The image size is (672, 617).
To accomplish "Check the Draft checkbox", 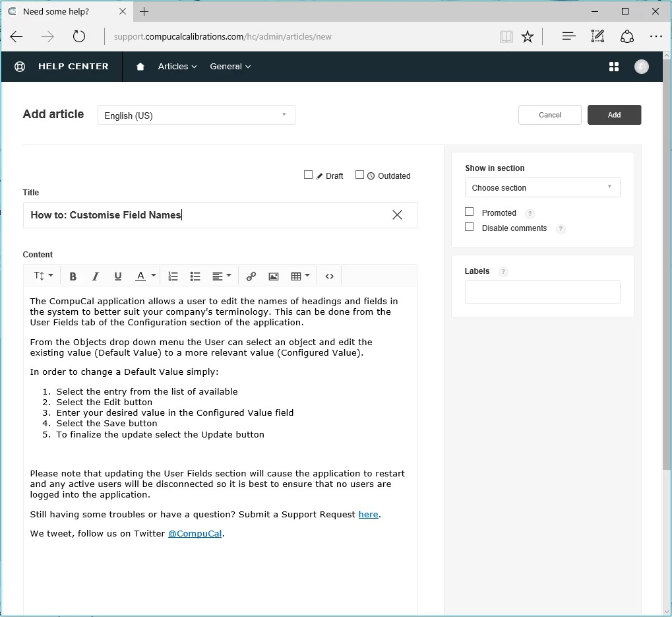I will [x=308, y=174].
